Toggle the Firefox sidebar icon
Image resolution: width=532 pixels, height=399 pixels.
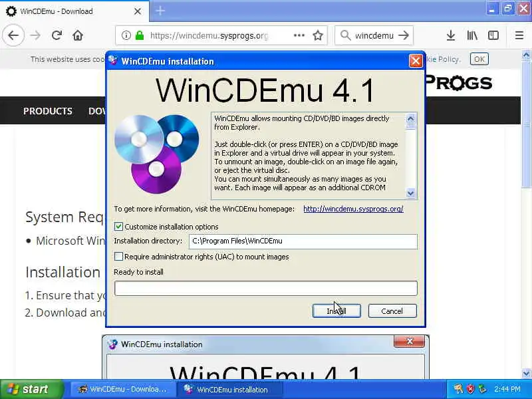pyautogui.click(x=493, y=35)
